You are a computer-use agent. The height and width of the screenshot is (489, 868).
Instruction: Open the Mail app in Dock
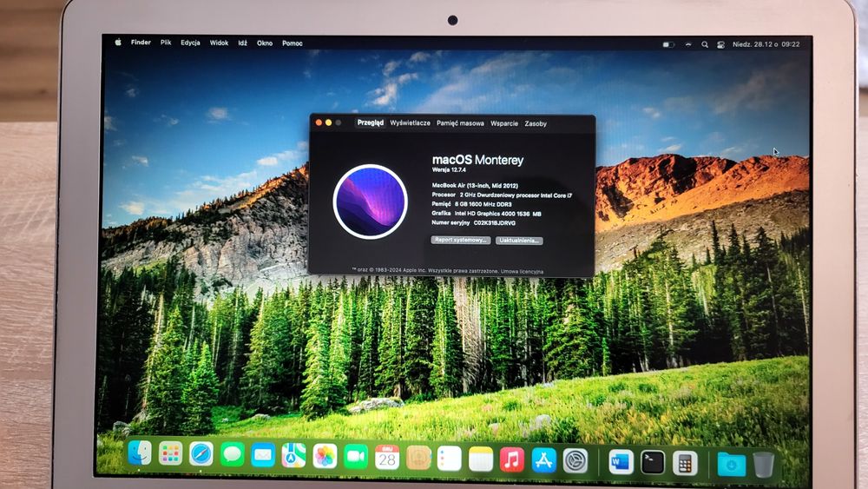coord(263,456)
